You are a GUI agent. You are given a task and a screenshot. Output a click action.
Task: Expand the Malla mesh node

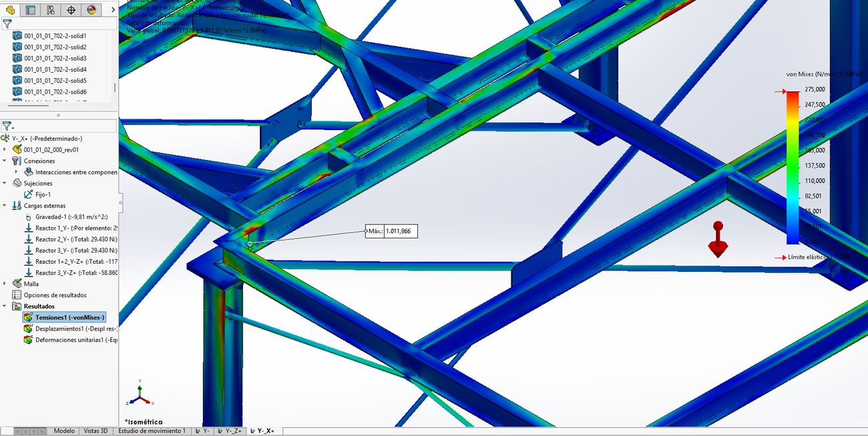coord(5,284)
